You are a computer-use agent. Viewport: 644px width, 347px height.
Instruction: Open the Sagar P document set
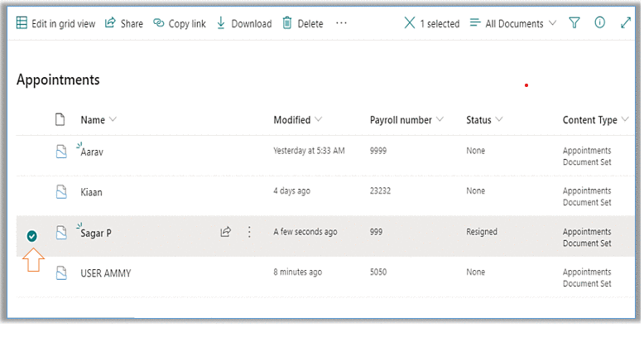[x=96, y=233]
